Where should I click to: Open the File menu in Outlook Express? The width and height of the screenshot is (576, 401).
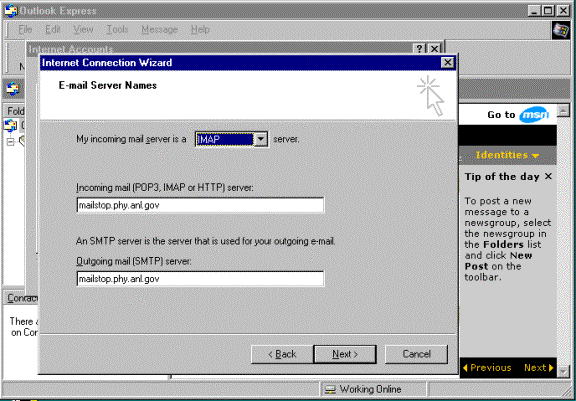[25, 29]
